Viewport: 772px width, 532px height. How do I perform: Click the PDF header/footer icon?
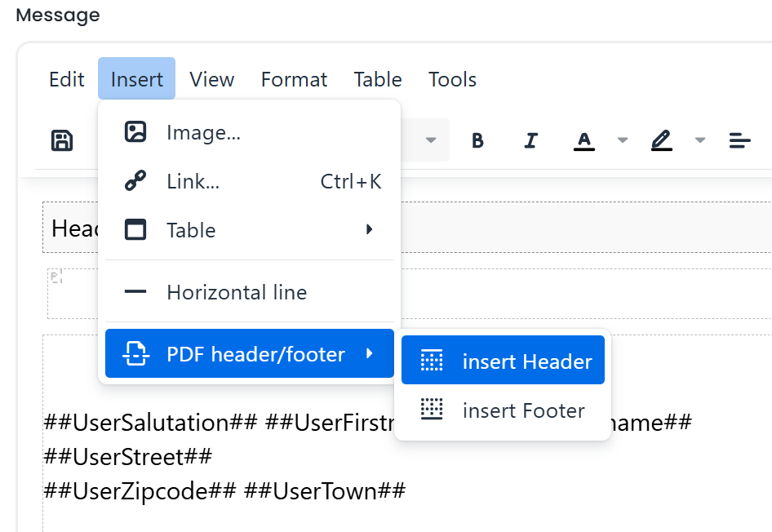point(136,353)
